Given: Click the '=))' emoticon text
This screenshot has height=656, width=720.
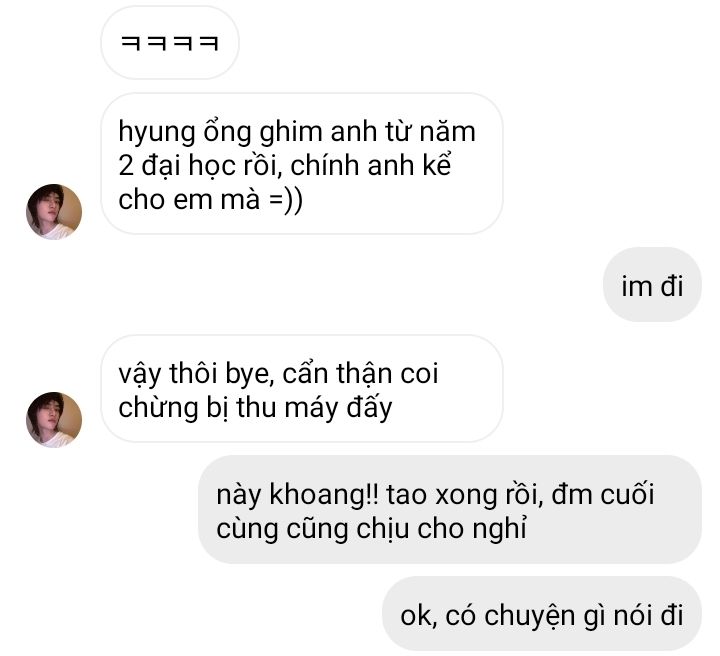Looking at the screenshot, I should pyautogui.click(x=286, y=200).
